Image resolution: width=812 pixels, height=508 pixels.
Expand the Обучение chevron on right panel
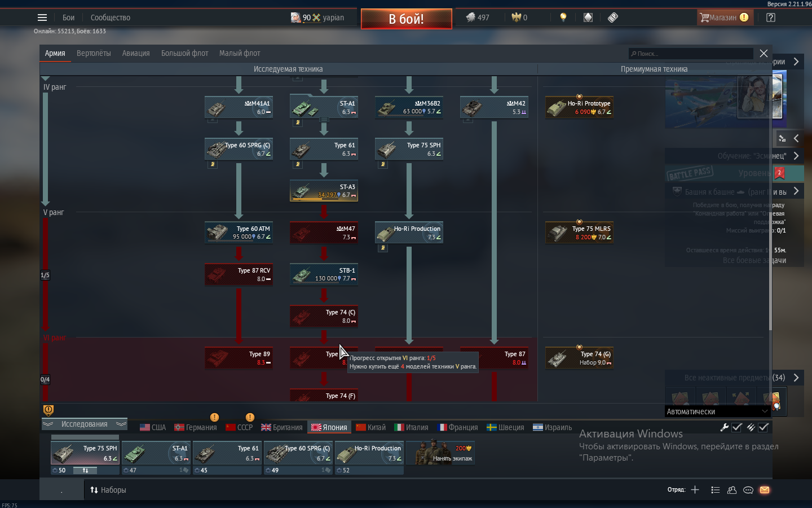796,156
